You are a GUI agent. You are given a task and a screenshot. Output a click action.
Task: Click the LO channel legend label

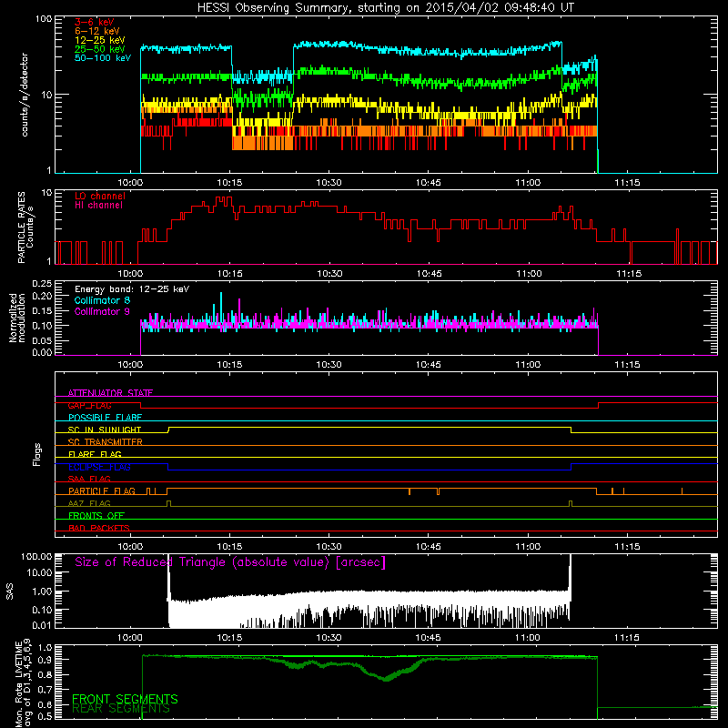[100, 196]
